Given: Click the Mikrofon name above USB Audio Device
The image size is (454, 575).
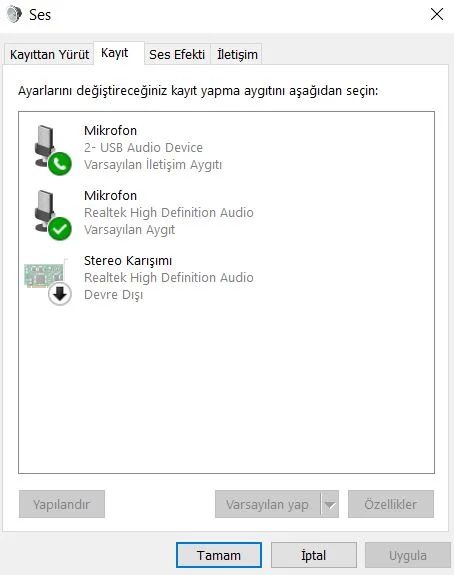Looking at the screenshot, I should (x=110, y=131).
